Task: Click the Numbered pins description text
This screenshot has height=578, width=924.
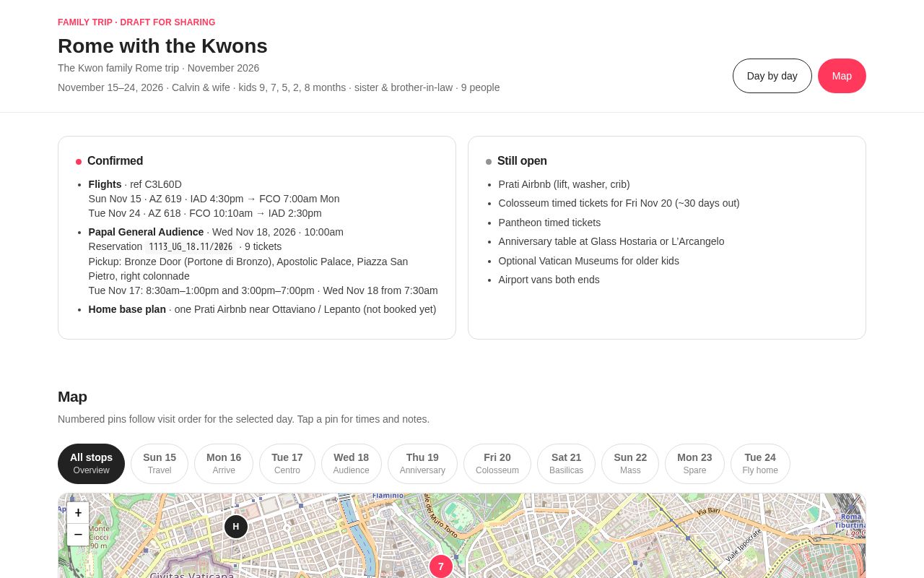Action: pyautogui.click(x=244, y=419)
